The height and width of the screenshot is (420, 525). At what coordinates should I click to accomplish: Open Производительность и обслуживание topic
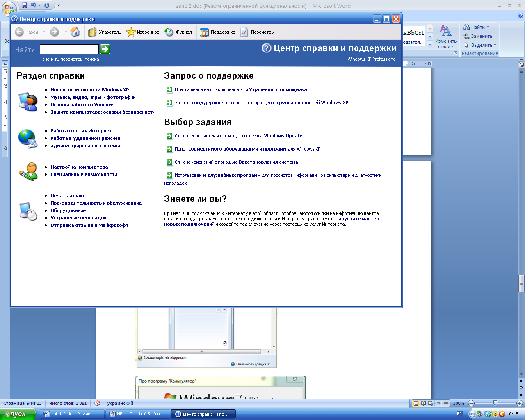point(96,203)
